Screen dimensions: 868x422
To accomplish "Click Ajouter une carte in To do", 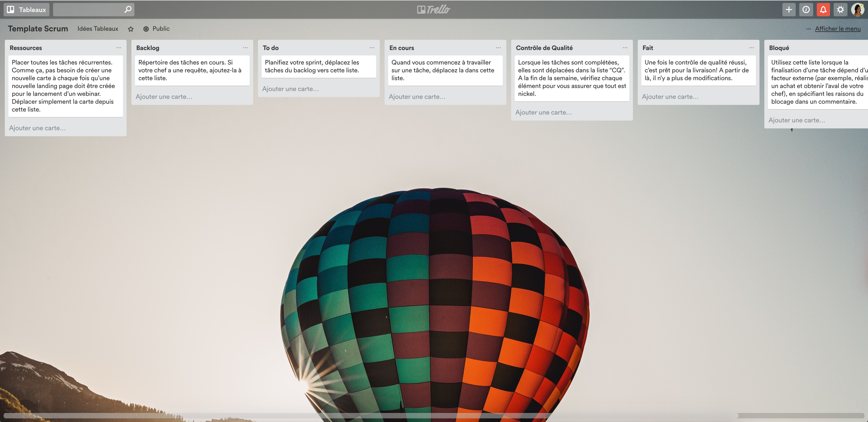I will click(291, 89).
